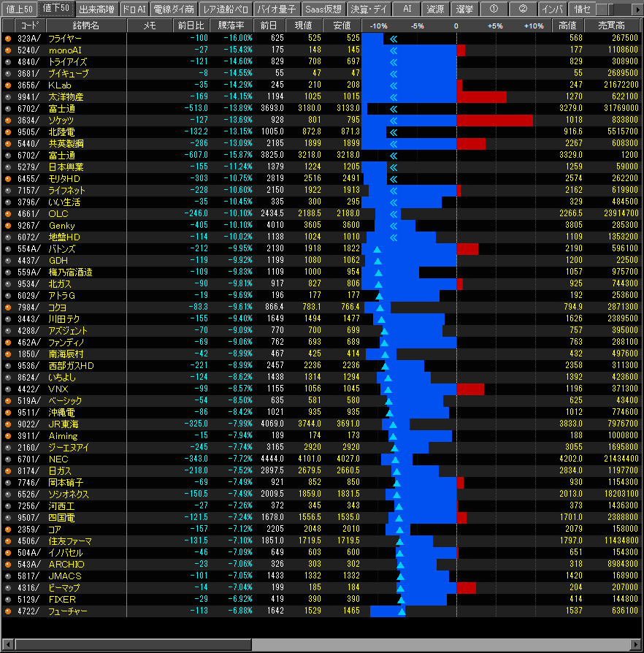Click the orange icon beside code 323A フライヤー
Viewport: 644px width, 653px height.
tap(8, 38)
